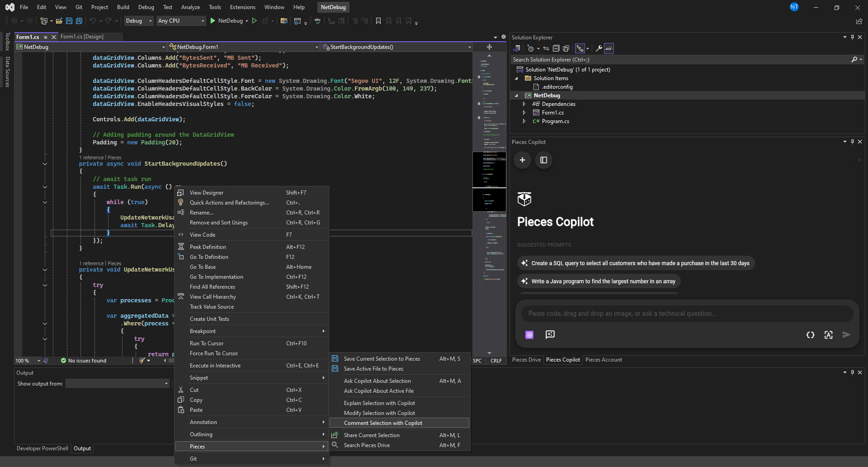Screen dimensions: 868x467
Task: Click the New Project toolbar icon
Action: point(44,21)
